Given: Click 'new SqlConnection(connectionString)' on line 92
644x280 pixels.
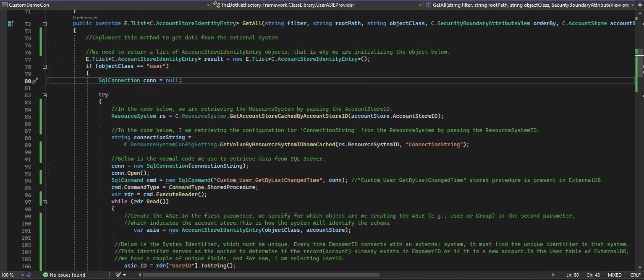Looking at the screenshot, I should pos(190,166).
